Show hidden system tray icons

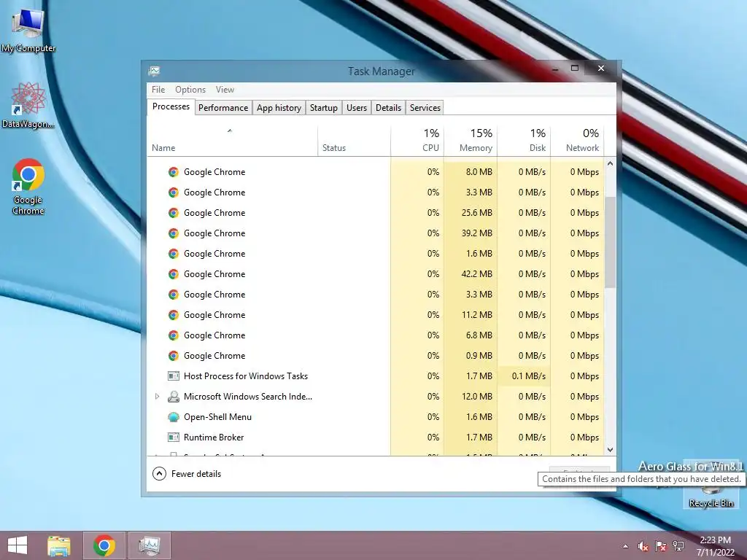[625, 547]
